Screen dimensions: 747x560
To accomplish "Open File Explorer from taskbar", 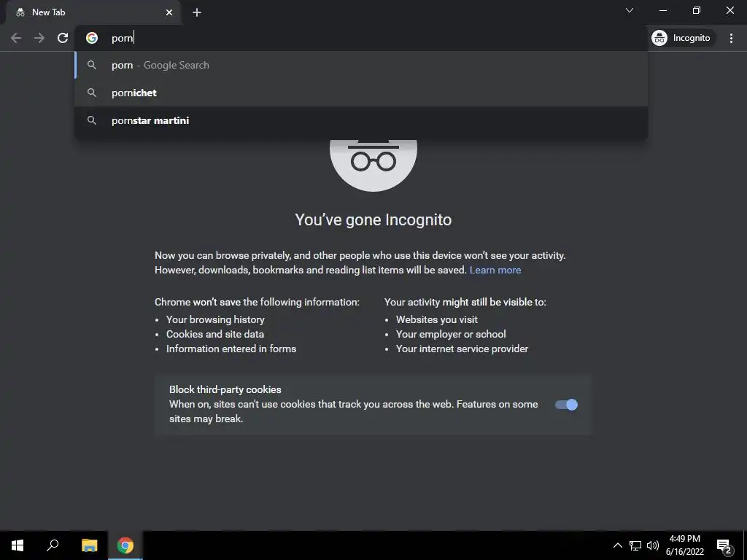I will (89, 545).
